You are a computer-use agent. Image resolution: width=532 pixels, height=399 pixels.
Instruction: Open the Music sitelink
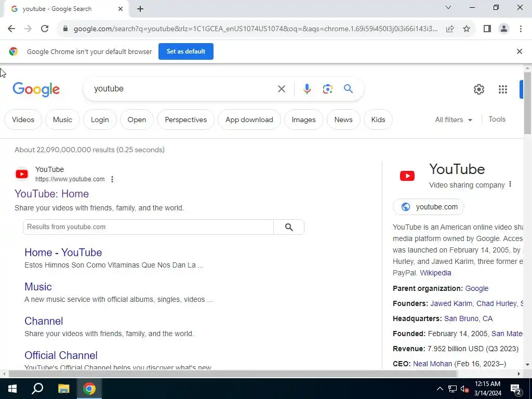pos(38,287)
